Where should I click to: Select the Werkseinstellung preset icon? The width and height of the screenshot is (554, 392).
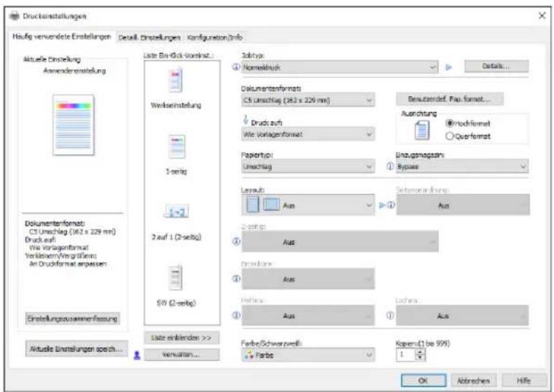(x=176, y=81)
